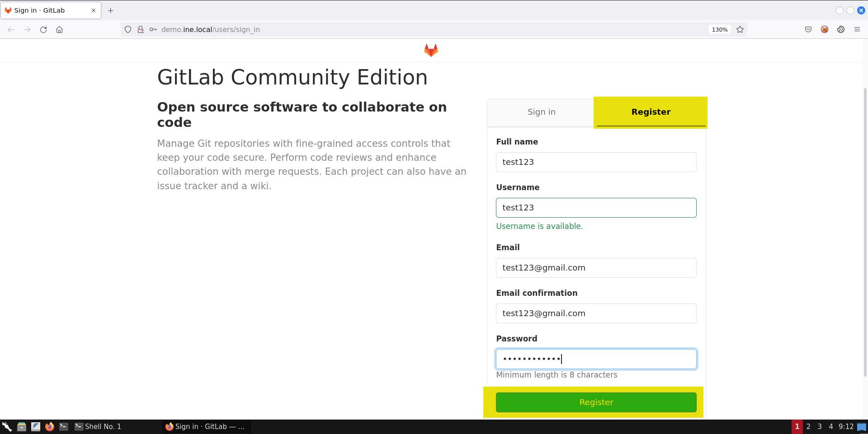The width and height of the screenshot is (868, 434).
Task: Switch to workspace 2
Action: pyautogui.click(x=808, y=426)
